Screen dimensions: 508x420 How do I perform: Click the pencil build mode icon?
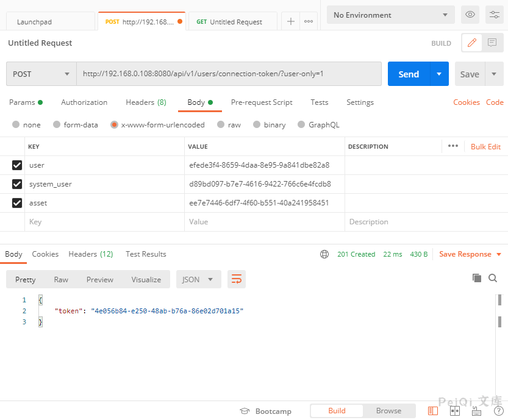pos(471,43)
